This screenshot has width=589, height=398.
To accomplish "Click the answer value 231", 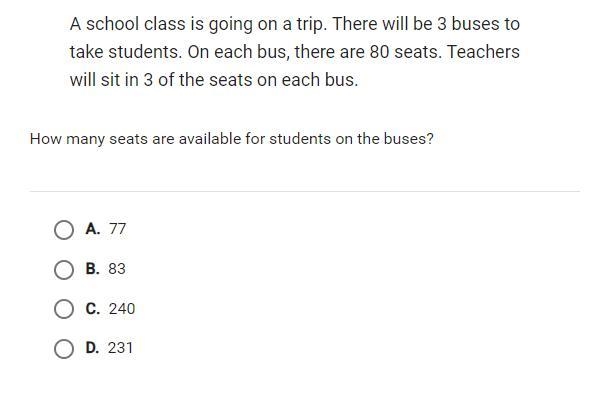I will tap(120, 348).
